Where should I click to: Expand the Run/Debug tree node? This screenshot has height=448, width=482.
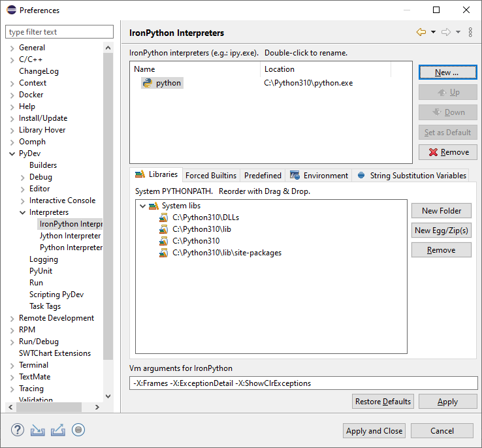click(x=12, y=342)
